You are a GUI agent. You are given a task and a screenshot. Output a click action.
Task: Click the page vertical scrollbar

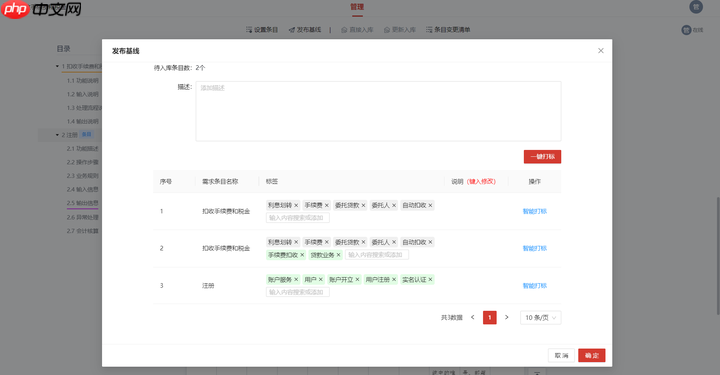coord(718,256)
